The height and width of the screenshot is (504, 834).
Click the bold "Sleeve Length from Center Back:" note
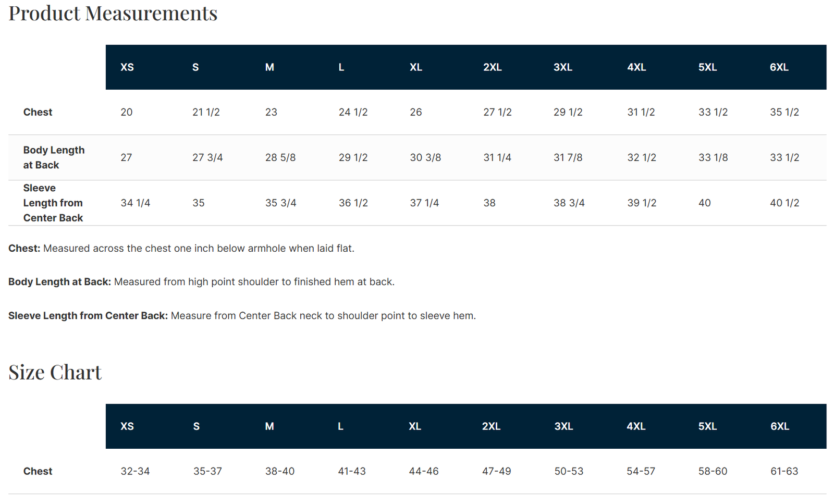tap(88, 316)
